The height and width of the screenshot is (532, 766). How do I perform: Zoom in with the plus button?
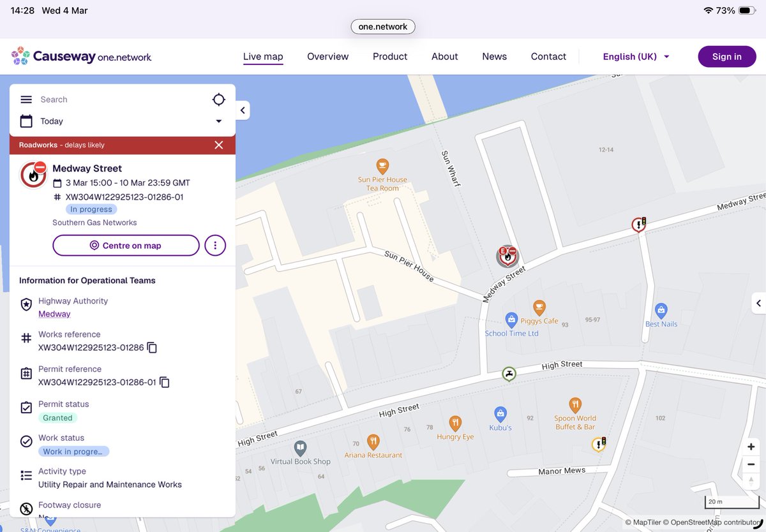751,447
